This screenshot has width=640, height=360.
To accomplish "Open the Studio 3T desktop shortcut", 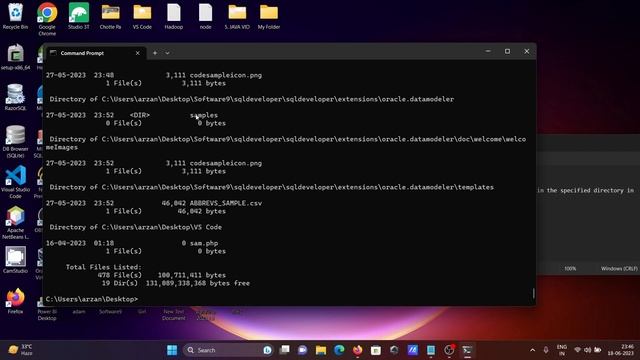I will [x=78, y=16].
